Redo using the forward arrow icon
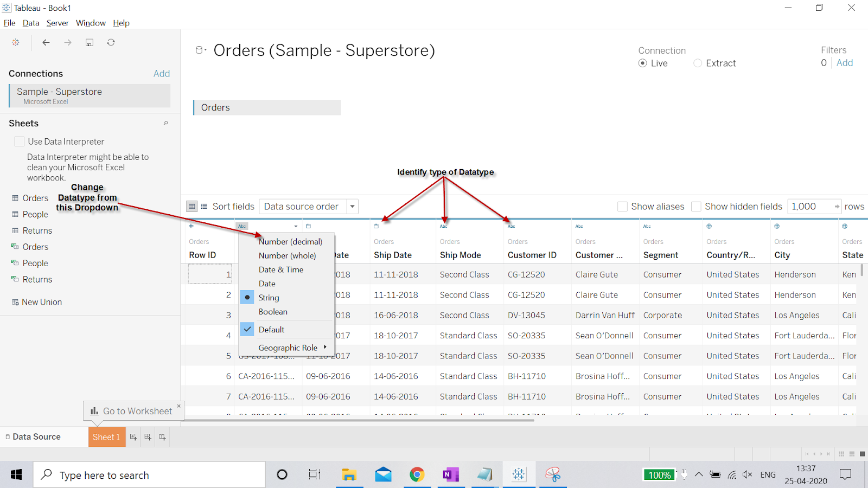This screenshot has width=868, height=488. click(68, 42)
